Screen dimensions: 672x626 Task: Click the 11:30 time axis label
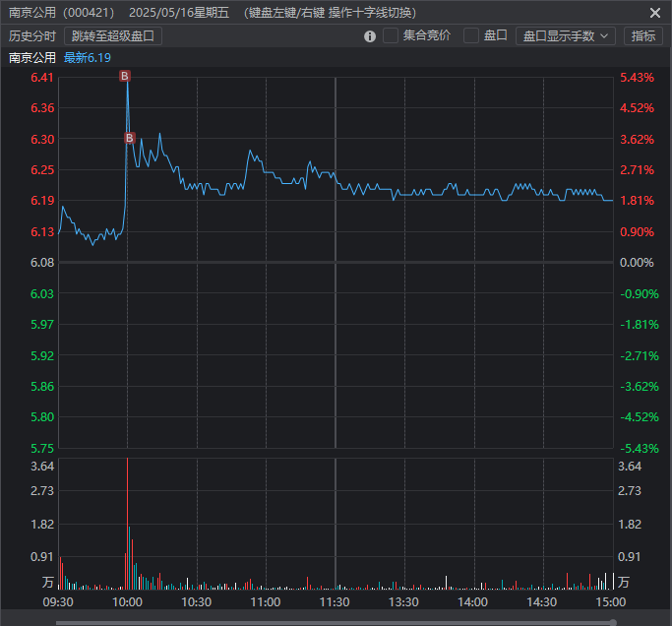pos(336,601)
